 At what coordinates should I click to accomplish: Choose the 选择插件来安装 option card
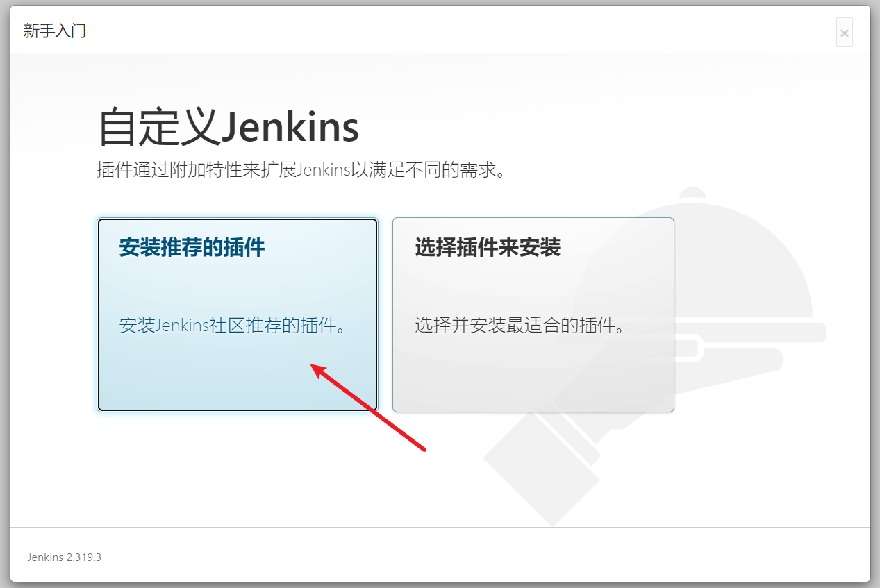(x=533, y=314)
